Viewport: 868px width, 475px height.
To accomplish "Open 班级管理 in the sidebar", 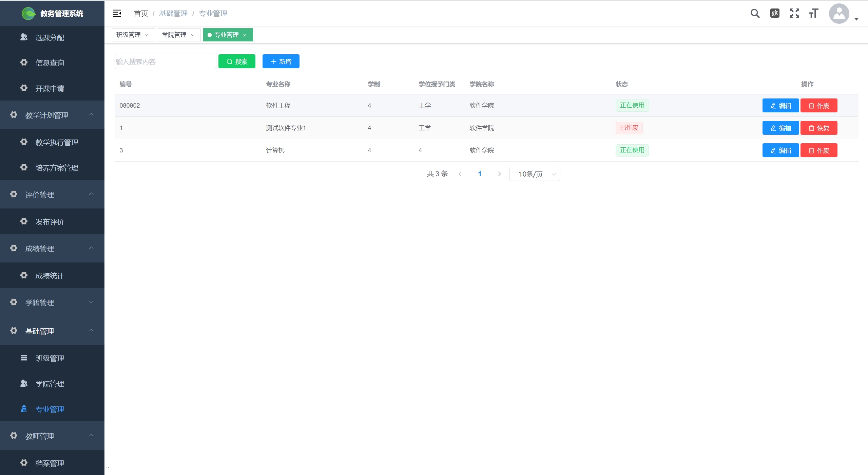I will (x=50, y=358).
